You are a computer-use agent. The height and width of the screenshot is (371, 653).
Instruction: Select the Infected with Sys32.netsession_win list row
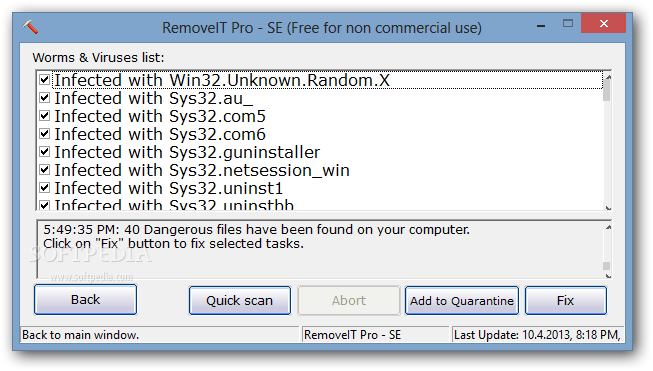click(319, 170)
